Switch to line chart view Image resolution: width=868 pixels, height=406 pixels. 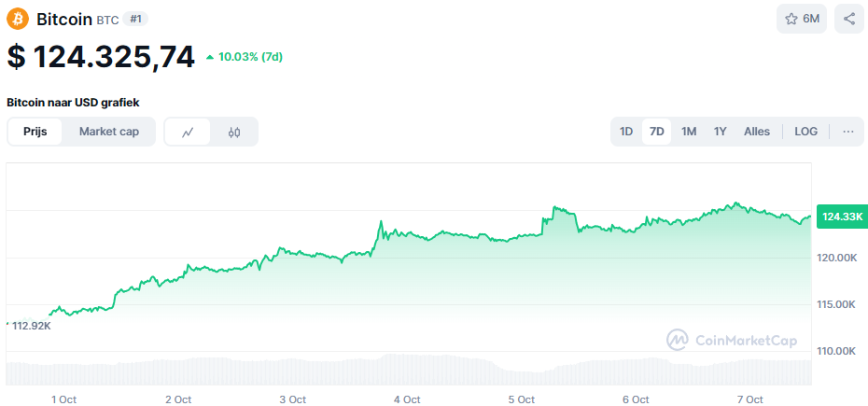point(188,132)
